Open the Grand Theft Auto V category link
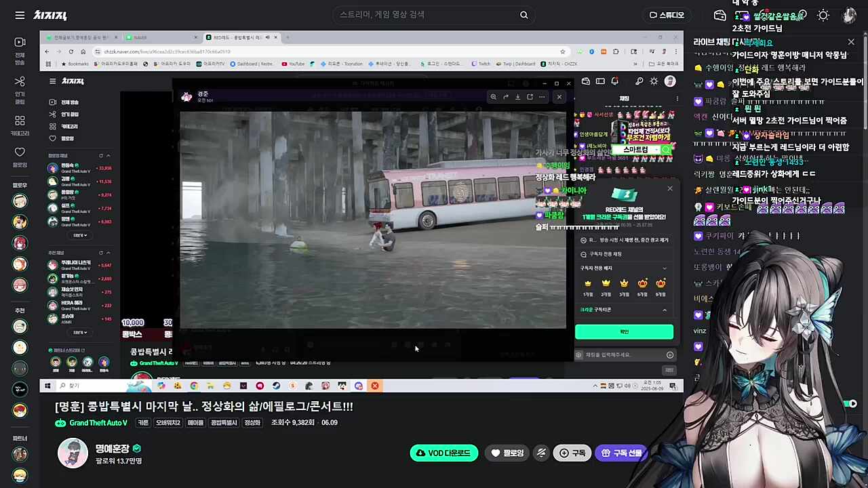The height and width of the screenshot is (488, 868). (98, 423)
